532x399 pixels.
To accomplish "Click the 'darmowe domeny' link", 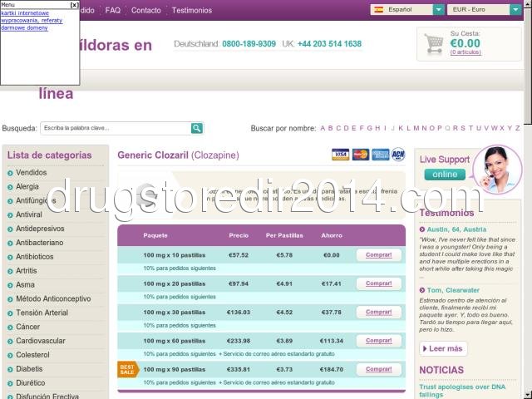I will (24, 27).
